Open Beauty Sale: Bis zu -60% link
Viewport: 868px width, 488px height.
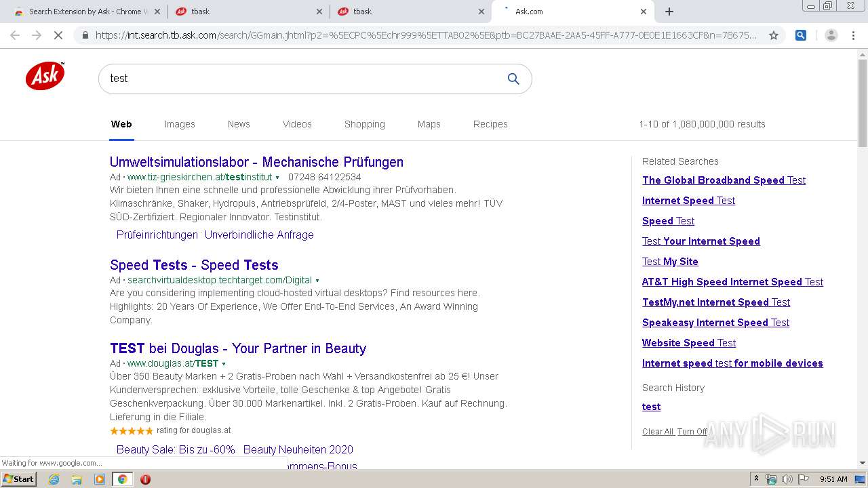176,449
